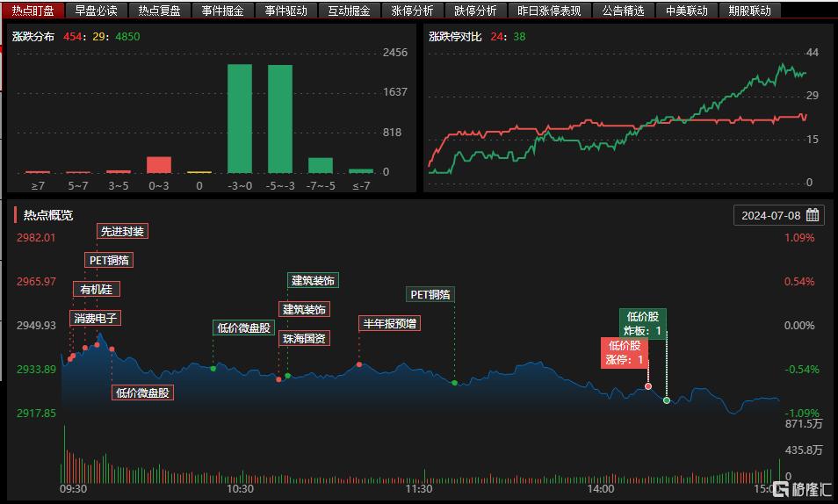Select the green 低价微盘股 label

[x=243, y=328]
